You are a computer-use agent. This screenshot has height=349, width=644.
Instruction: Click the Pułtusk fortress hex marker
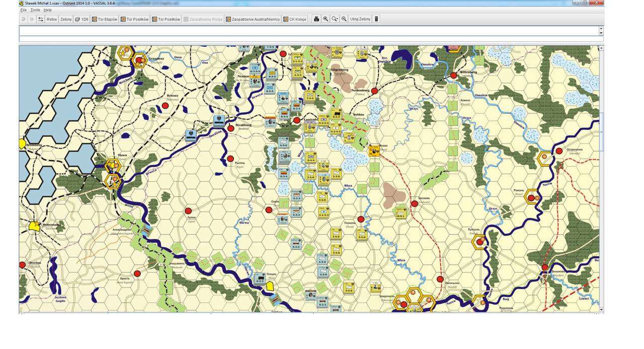pos(480,242)
